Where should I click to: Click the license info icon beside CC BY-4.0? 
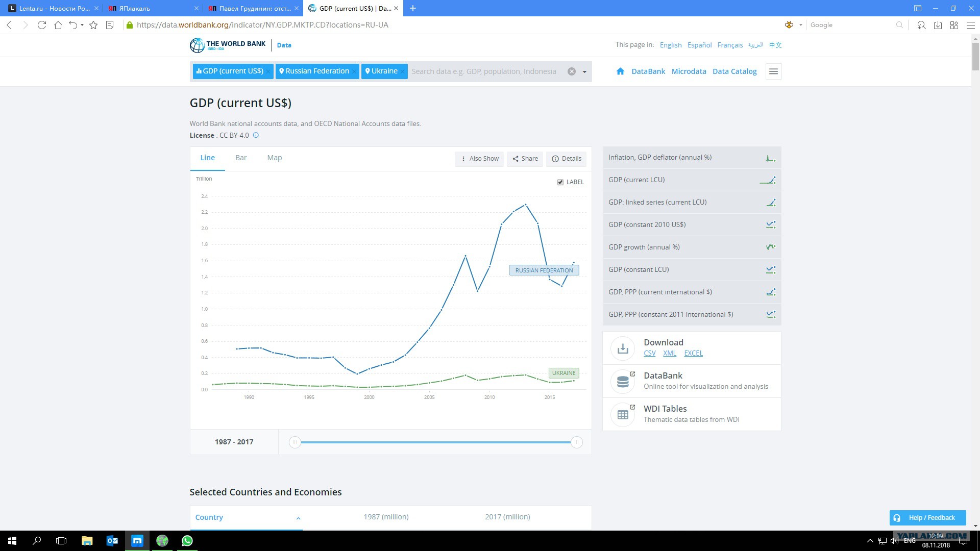point(256,135)
